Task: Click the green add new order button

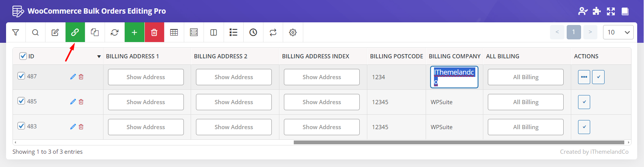Action: click(134, 33)
